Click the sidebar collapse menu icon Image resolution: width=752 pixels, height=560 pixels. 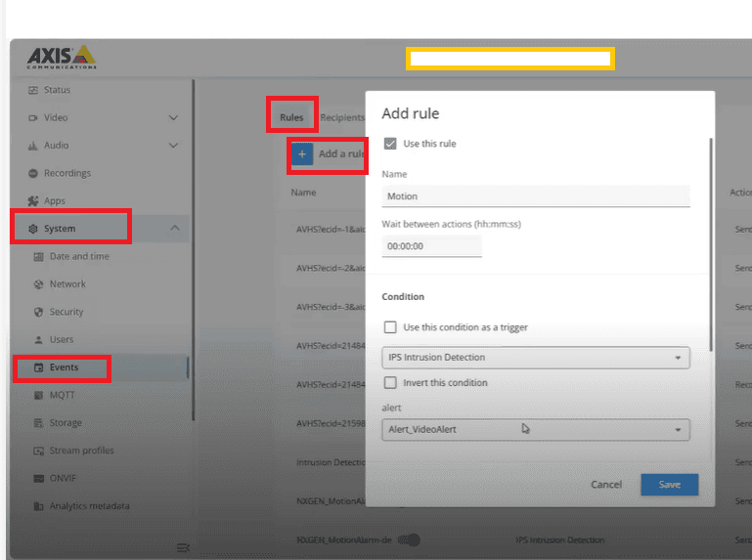pyautogui.click(x=183, y=547)
